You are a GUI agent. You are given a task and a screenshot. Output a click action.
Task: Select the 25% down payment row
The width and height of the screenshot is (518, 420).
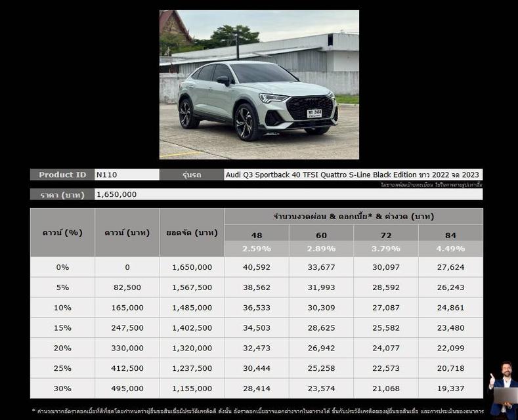pos(256,368)
